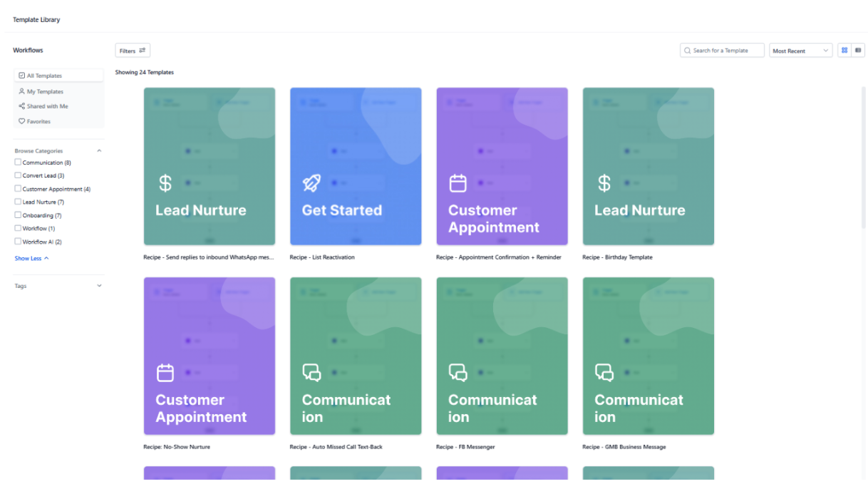Switch to grid view layout icon
The height and width of the screenshot is (484, 868).
844,51
